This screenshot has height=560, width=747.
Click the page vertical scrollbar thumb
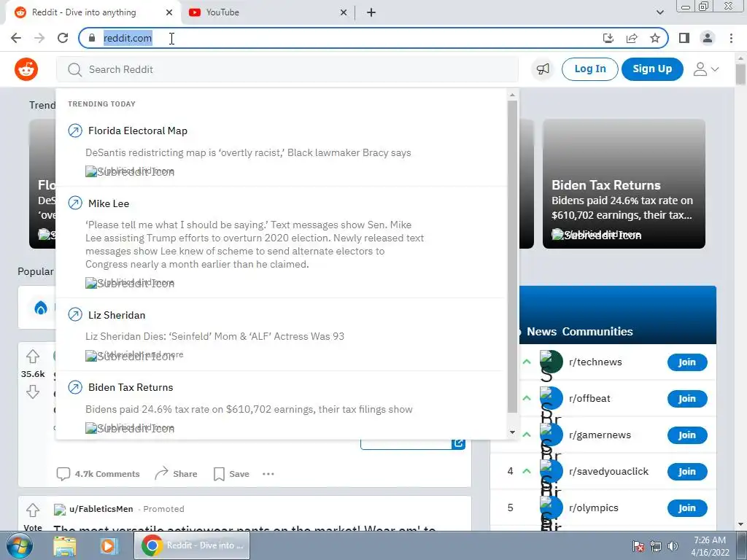pos(740,74)
